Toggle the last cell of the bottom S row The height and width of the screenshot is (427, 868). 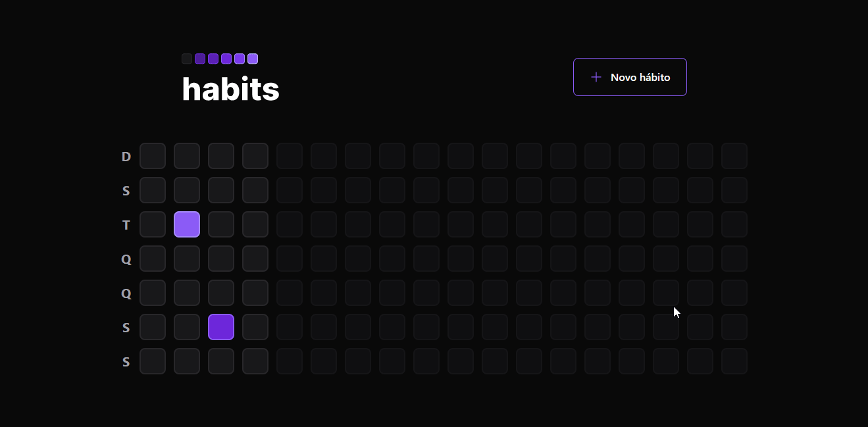[734, 361]
